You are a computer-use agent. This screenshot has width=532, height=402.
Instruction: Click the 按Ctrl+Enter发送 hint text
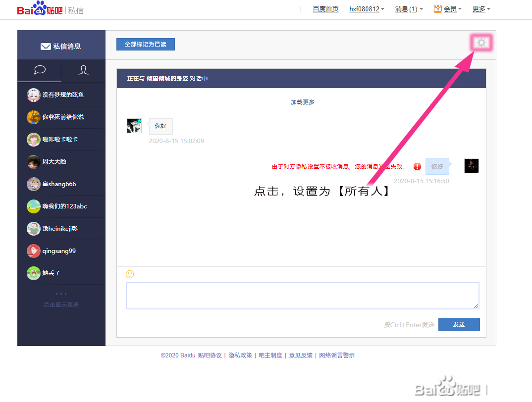click(x=409, y=325)
